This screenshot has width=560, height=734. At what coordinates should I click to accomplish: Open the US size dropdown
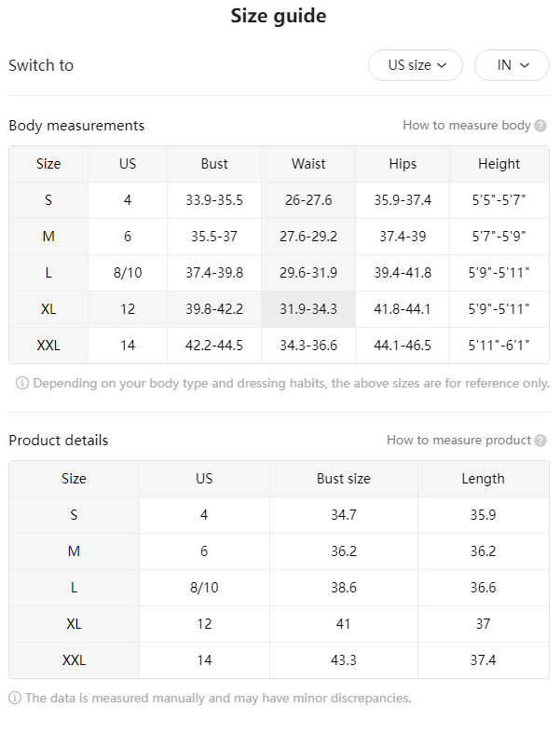[x=416, y=65]
